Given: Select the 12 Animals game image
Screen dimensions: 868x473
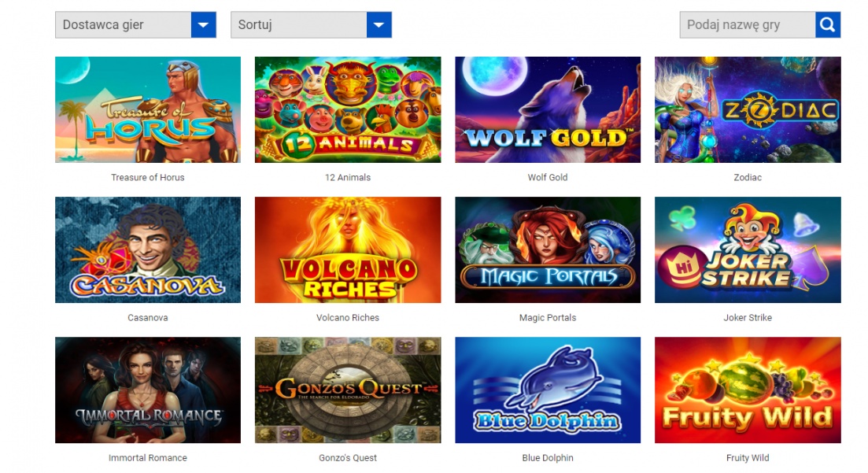Looking at the screenshot, I should coord(348,109).
